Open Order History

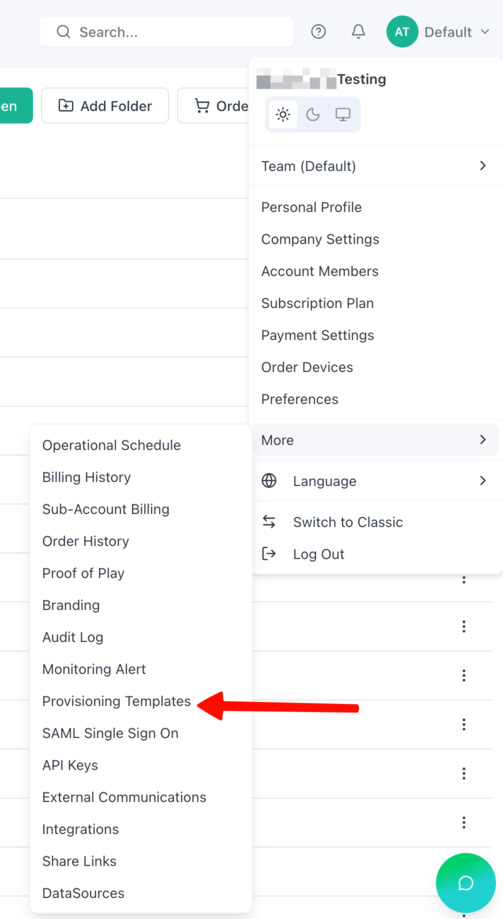pos(86,541)
